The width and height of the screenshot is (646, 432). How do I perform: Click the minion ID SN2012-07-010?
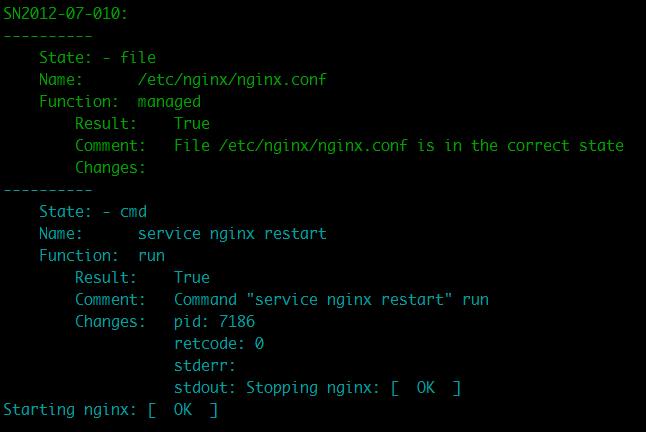pos(66,14)
